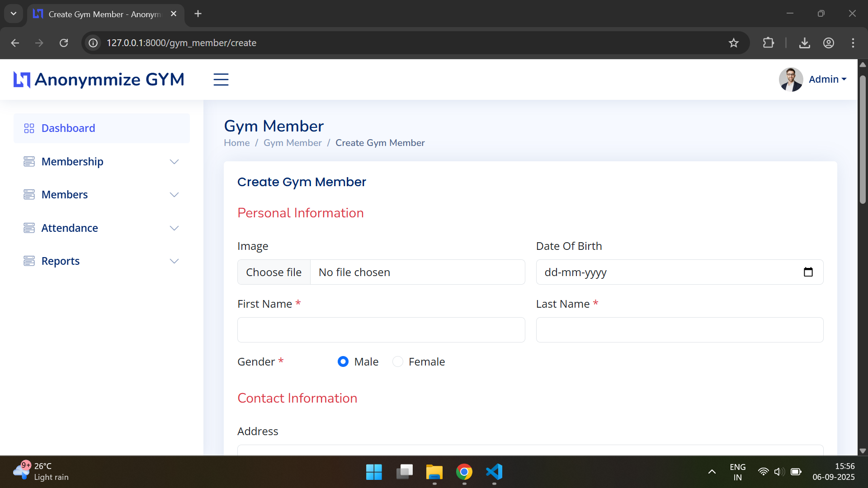Open the Attendance sidebar menu
The height and width of the screenshot is (488, 868).
click(102, 228)
